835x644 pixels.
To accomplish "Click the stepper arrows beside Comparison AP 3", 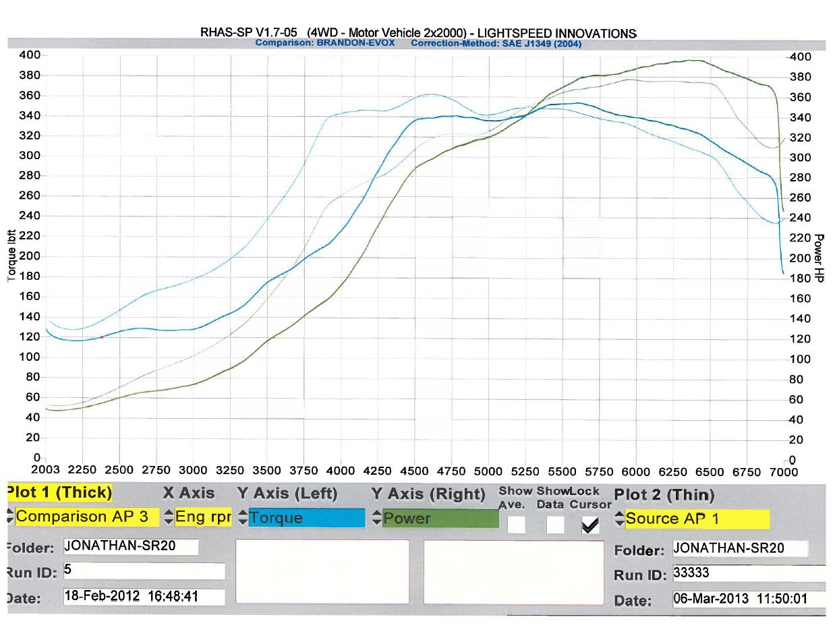I will tap(9, 517).
